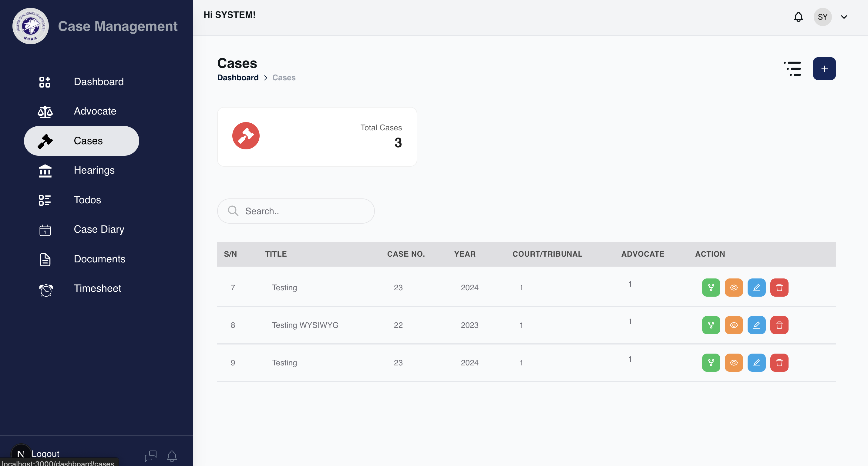Click Logout at the bottom sidebar

pos(45,454)
